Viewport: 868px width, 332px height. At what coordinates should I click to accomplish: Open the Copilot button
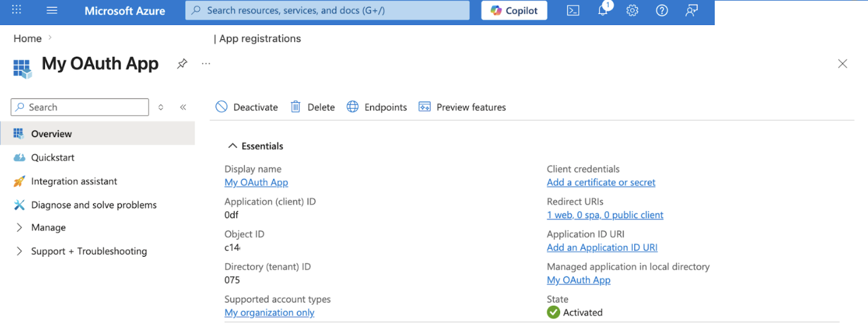coord(514,10)
